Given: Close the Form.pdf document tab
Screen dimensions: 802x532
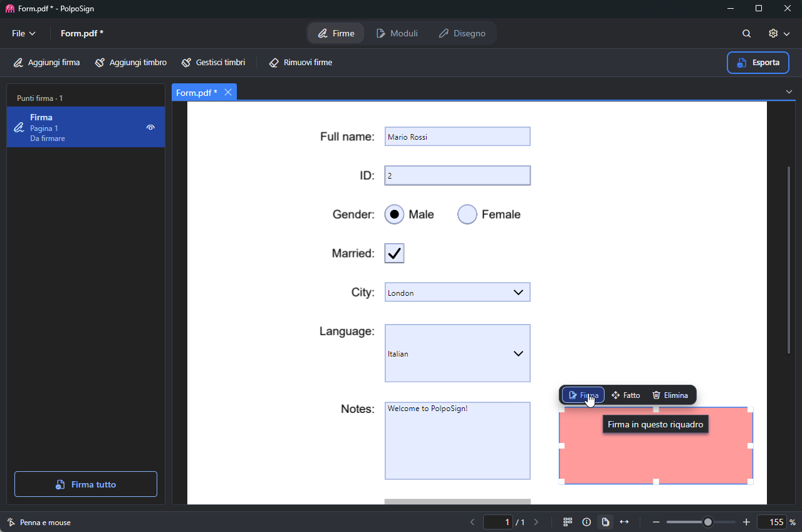Looking at the screenshot, I should (x=228, y=92).
